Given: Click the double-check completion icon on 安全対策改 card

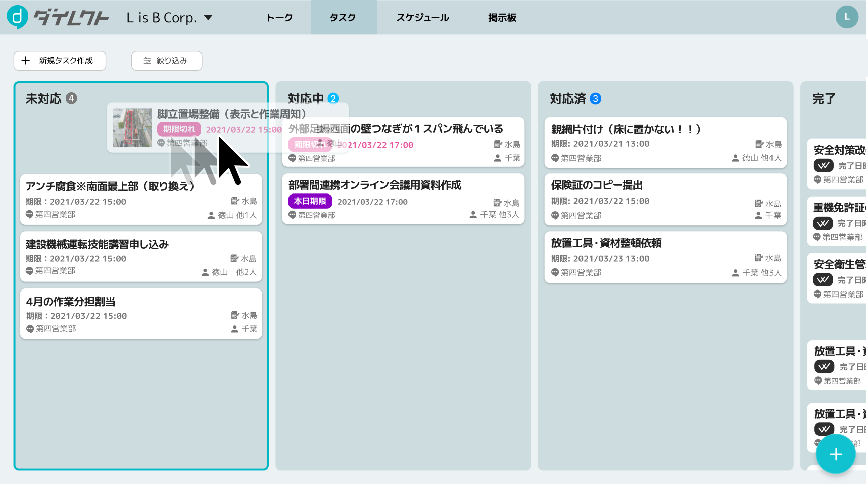Looking at the screenshot, I should (x=823, y=165).
